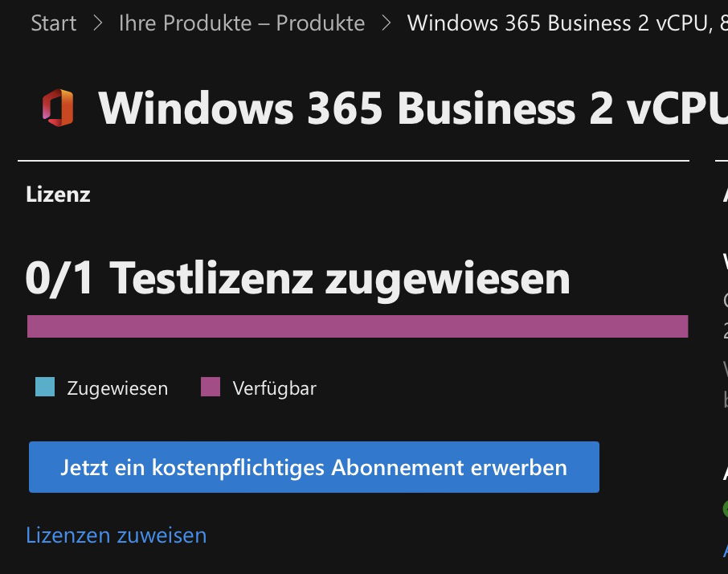Click the first breadcrumb chevron after Start

pos(97,23)
